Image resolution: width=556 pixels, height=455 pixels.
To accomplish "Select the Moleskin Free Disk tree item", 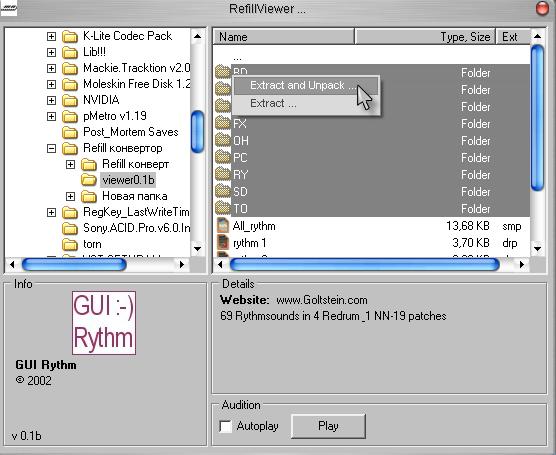I will (137, 84).
